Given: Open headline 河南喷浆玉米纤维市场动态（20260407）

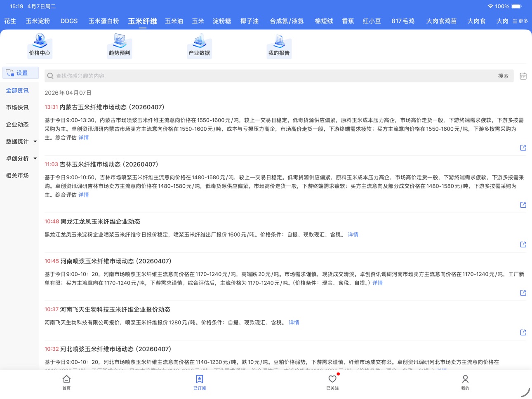Looking at the screenshot, I should 116,261.
